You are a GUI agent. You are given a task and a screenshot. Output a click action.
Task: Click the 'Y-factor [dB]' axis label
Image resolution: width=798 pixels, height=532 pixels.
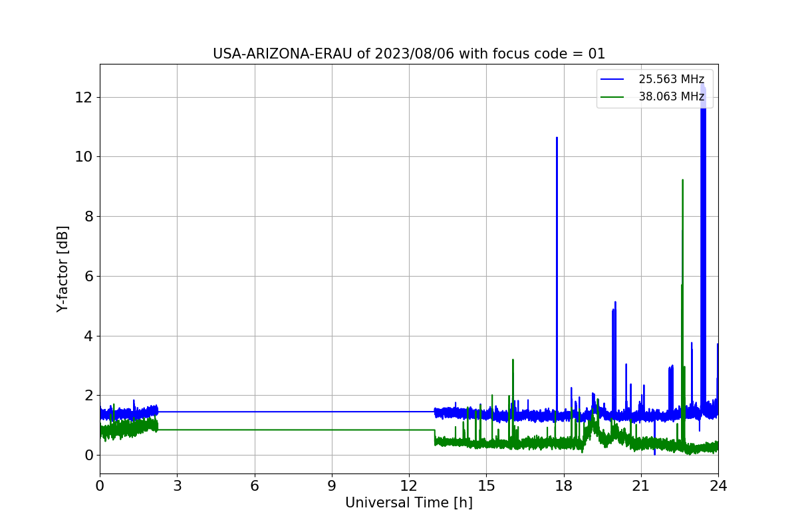63,269
